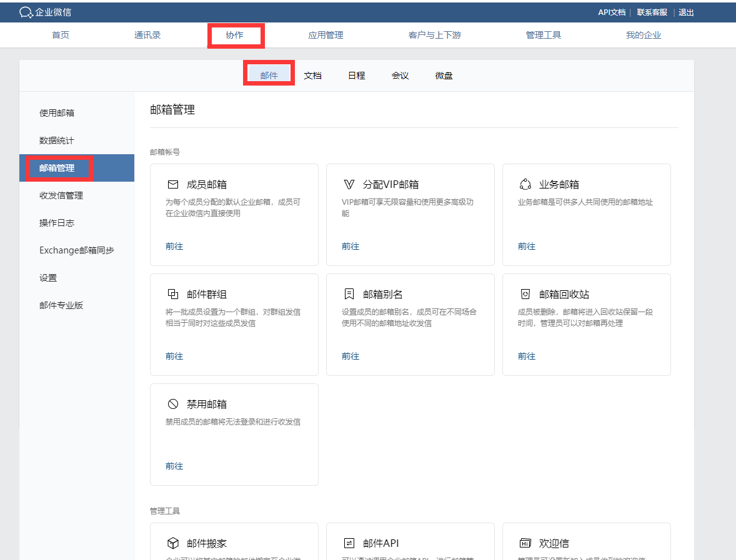Go to 客户与上下游 tab

click(435, 35)
